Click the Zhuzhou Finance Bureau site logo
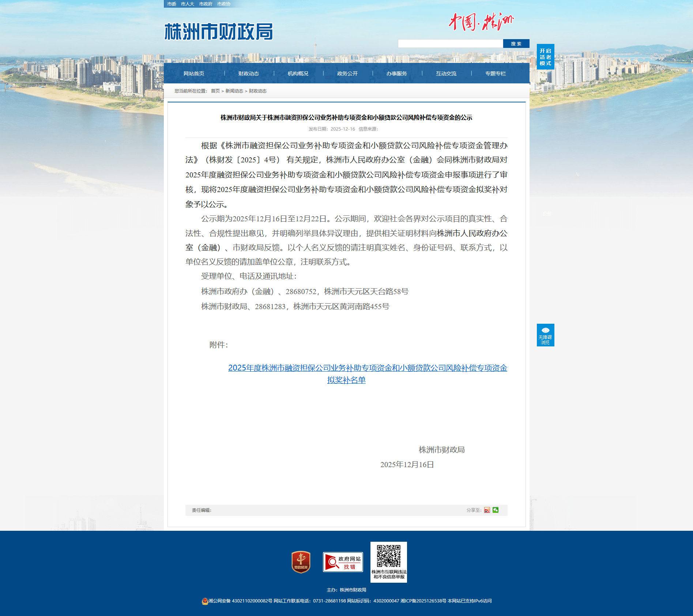 click(x=219, y=32)
